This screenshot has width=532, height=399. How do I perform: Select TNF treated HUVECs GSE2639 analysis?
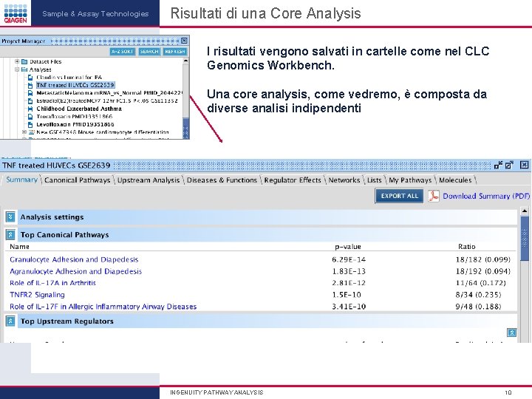[x=75, y=85]
